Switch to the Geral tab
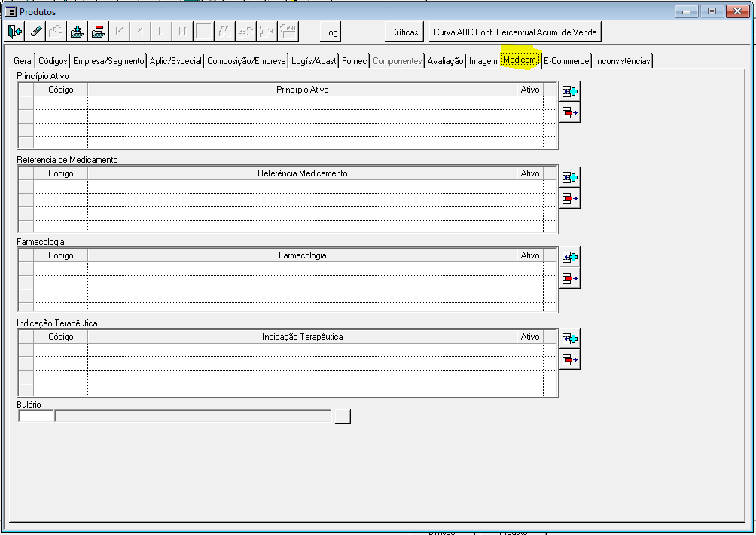This screenshot has width=756, height=535. click(x=23, y=61)
